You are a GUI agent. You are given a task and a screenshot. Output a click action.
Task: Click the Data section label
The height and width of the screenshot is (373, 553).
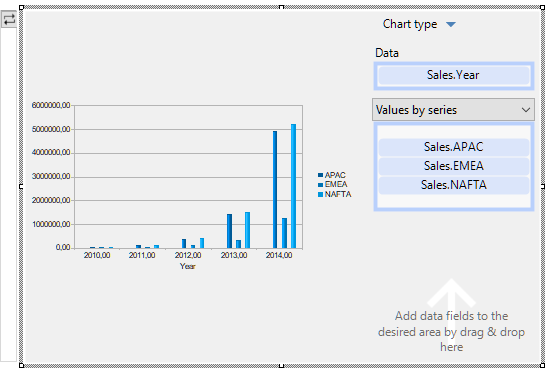coord(387,53)
